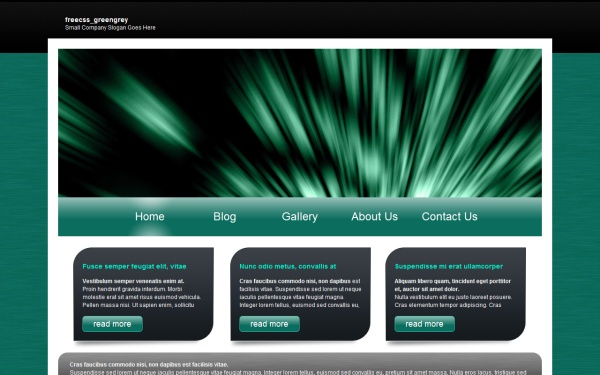Click the bold Aliquam libero quam text
Screen dimensions: 600x375
453,285
